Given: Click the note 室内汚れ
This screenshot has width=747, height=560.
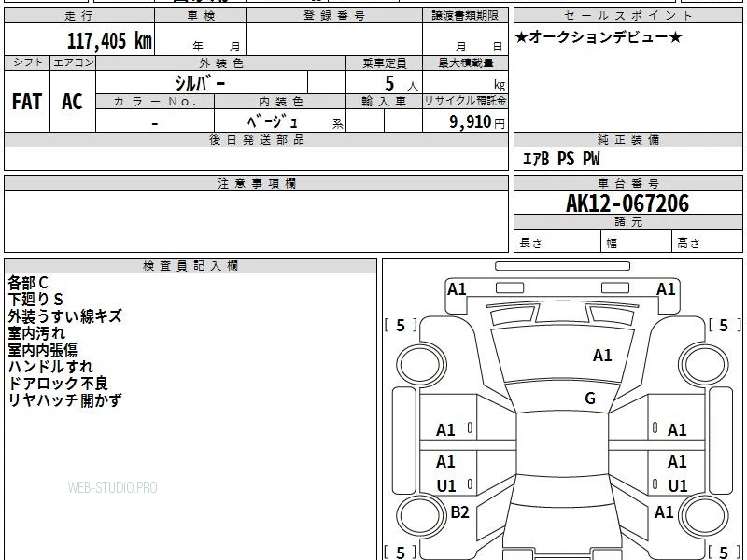Looking at the screenshot, I should click(x=36, y=333).
